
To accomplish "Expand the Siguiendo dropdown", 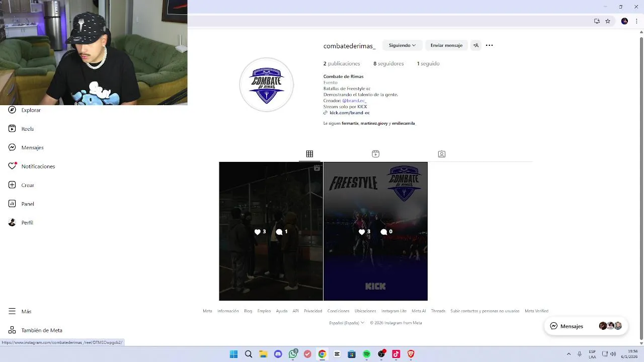I will pos(402,45).
